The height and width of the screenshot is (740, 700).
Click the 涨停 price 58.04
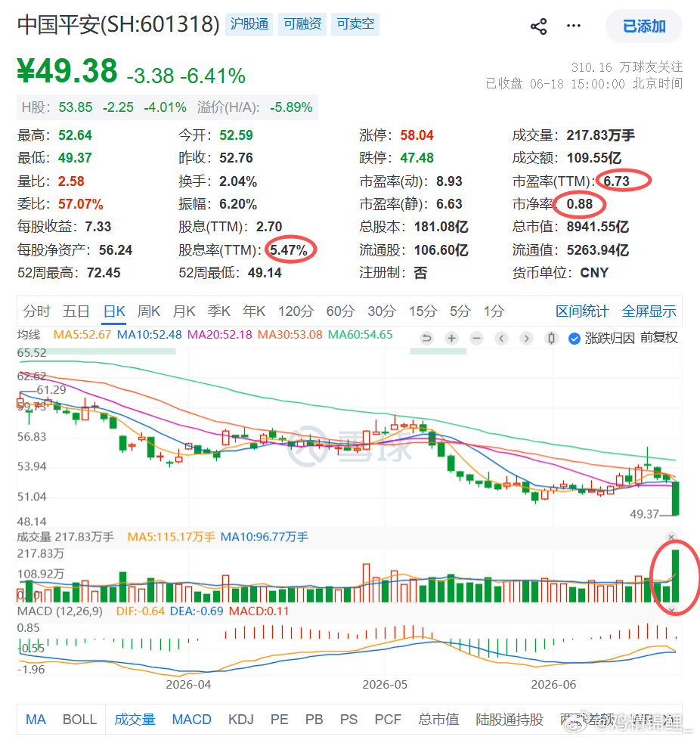pos(417,135)
